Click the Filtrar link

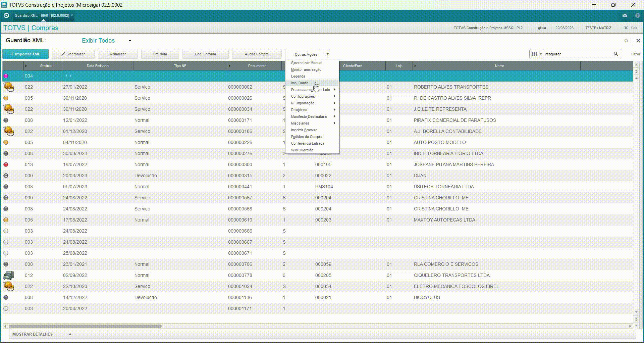(635, 54)
